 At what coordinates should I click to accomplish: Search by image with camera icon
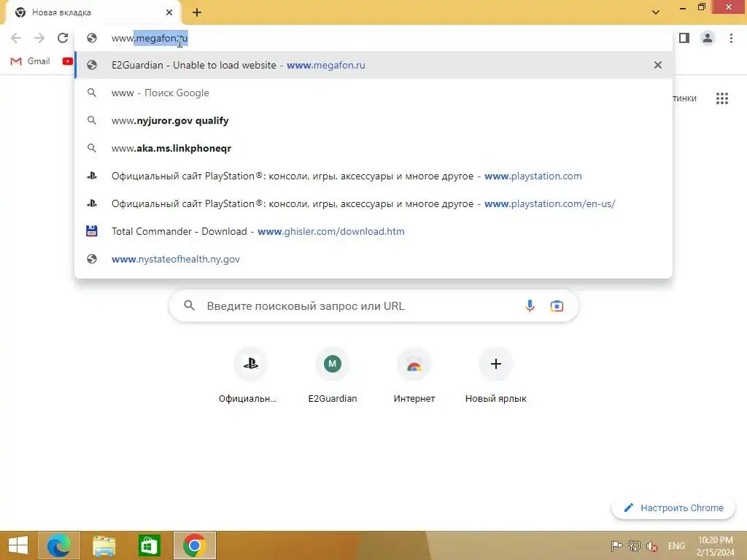coord(557,306)
